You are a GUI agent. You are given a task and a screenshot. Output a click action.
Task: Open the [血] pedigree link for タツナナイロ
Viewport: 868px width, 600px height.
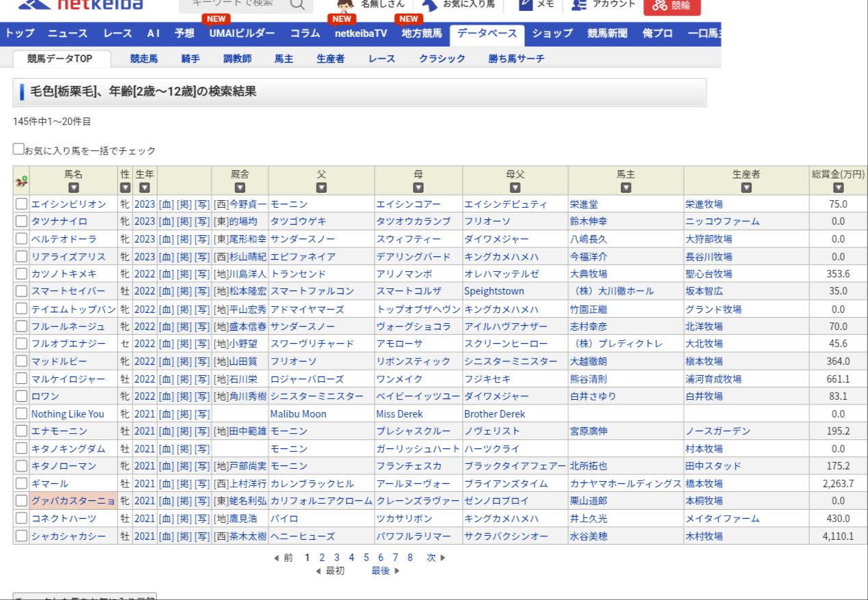tap(166, 221)
